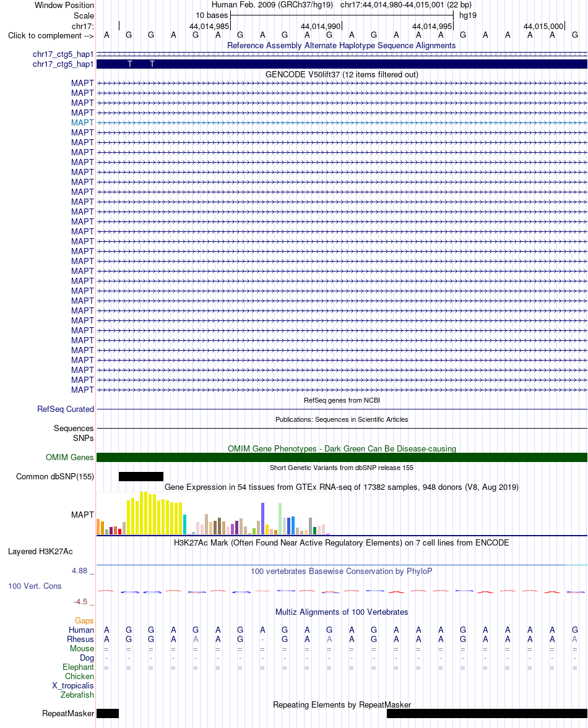588x728 pixels.
Task: Click the 44,014,995 position marker
Action: coord(432,27)
